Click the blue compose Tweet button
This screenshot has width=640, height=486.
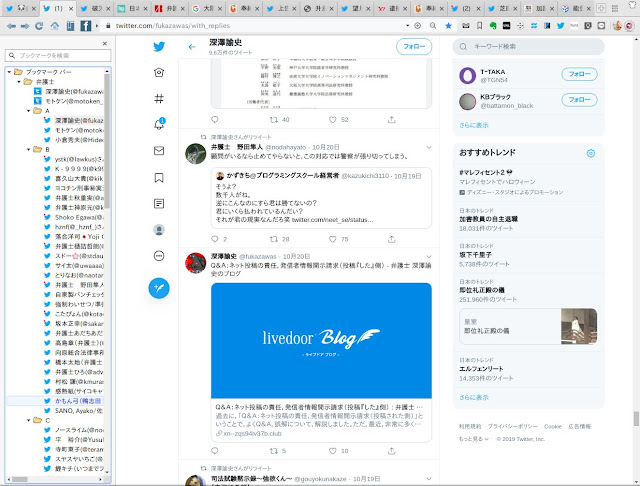tap(159, 288)
